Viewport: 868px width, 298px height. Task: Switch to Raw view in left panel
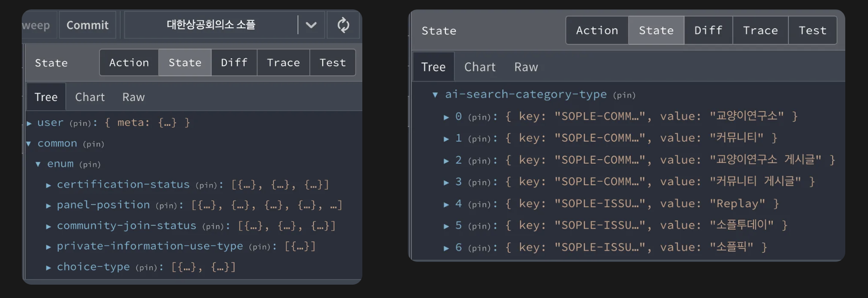[133, 97]
